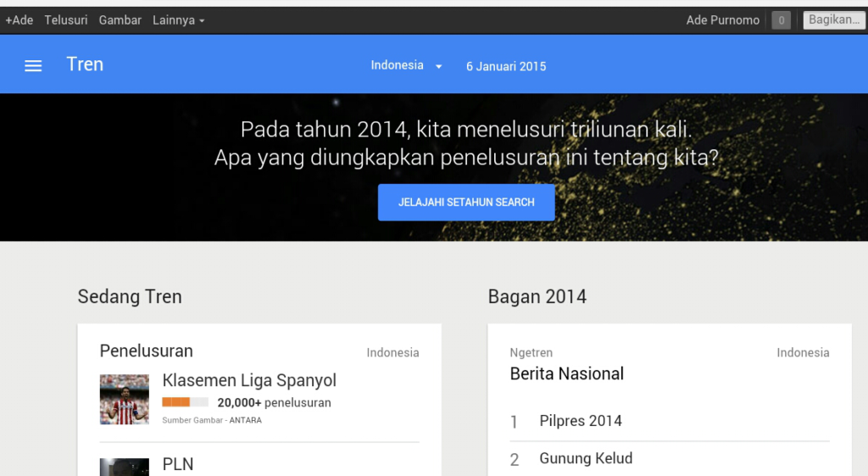Open the PLN trending search
Screen dimensions: 868x476
pyautogui.click(x=178, y=464)
